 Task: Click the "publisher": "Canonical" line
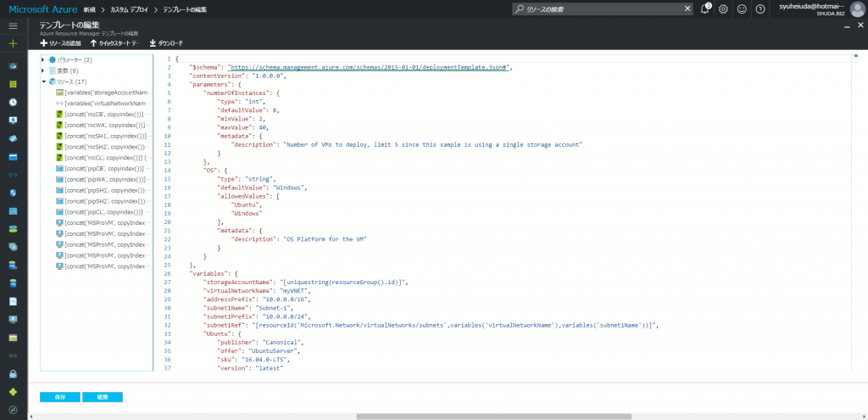pyautogui.click(x=261, y=343)
